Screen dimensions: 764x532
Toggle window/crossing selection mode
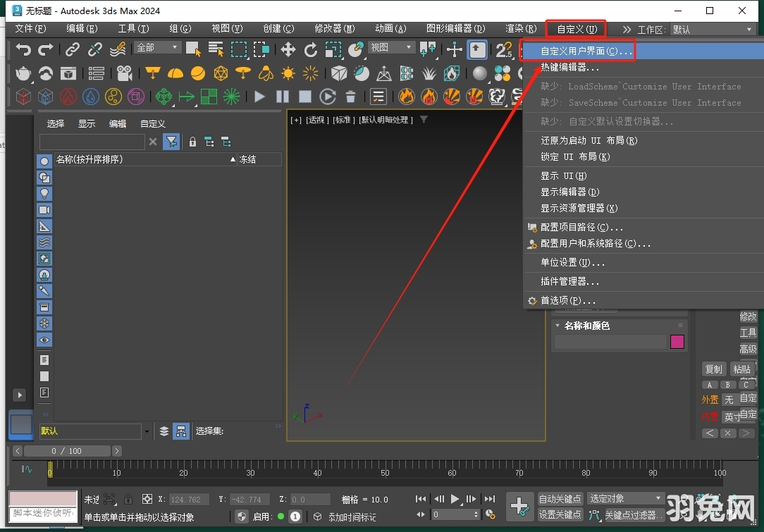(x=261, y=49)
